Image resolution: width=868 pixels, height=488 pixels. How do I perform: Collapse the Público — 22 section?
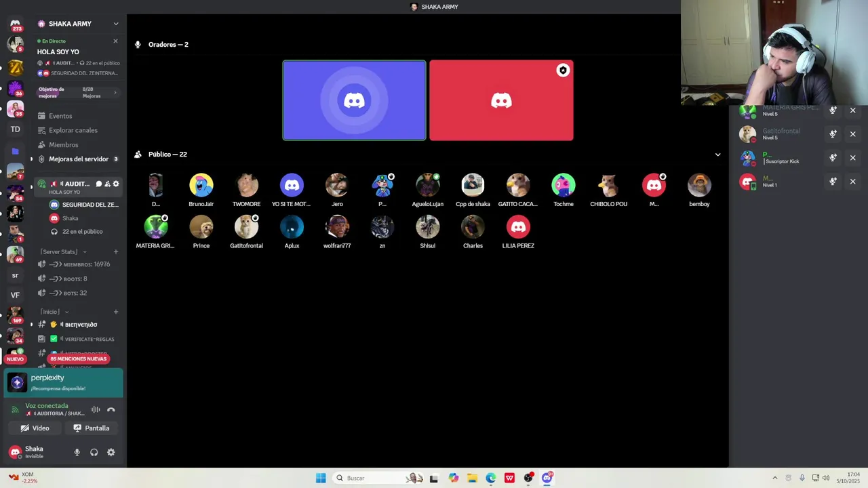pos(717,155)
